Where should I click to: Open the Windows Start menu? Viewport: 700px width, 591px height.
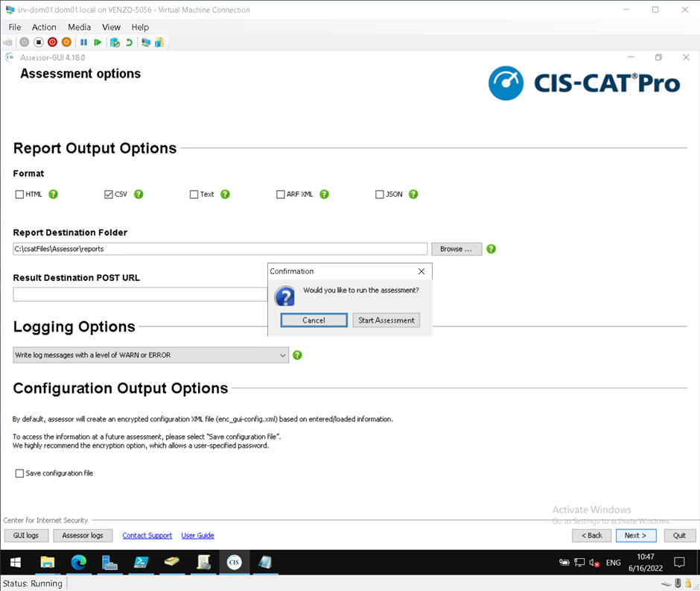[x=16, y=563]
